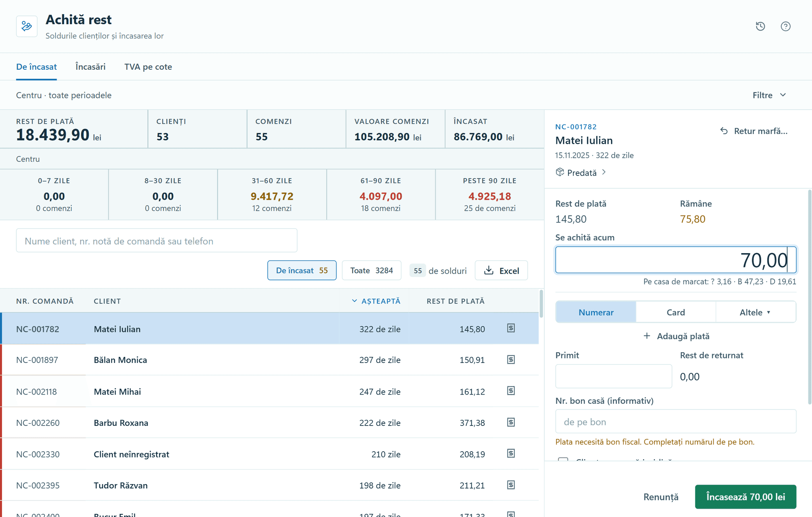
Task: Filter by 61–90 ZILE aging bucket
Action: tap(381, 195)
